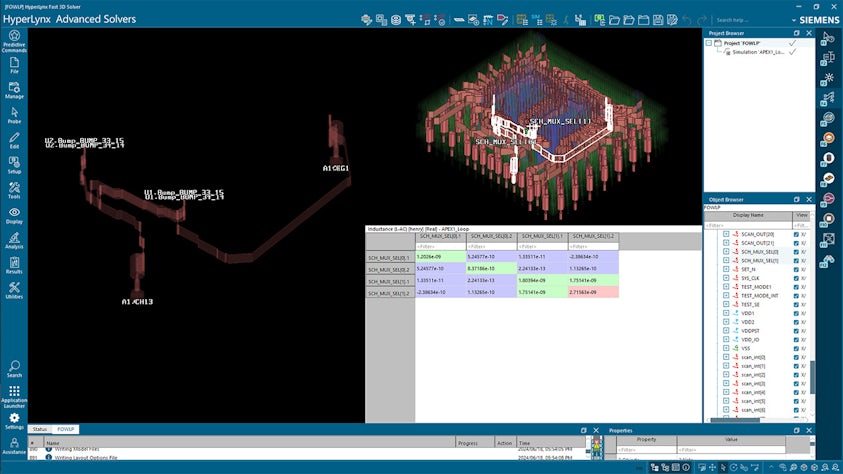Toggle view checkbox for SYS_CLK
Viewport: 843px width, 474px height.
[x=796, y=278]
